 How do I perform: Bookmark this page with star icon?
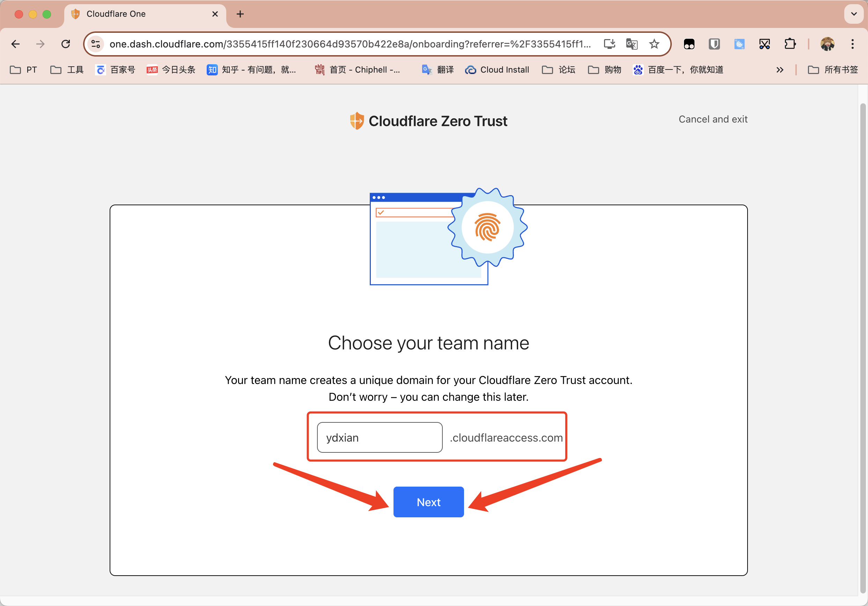(x=654, y=44)
